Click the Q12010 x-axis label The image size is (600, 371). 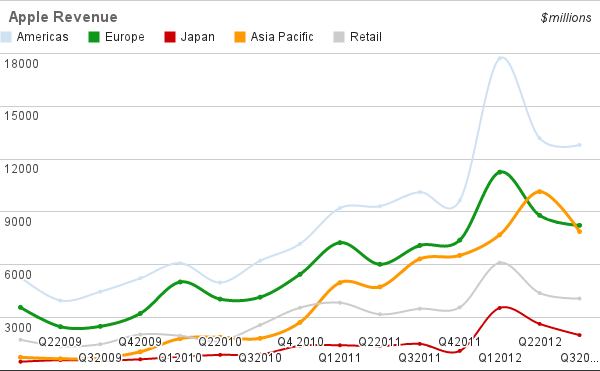[180, 358]
